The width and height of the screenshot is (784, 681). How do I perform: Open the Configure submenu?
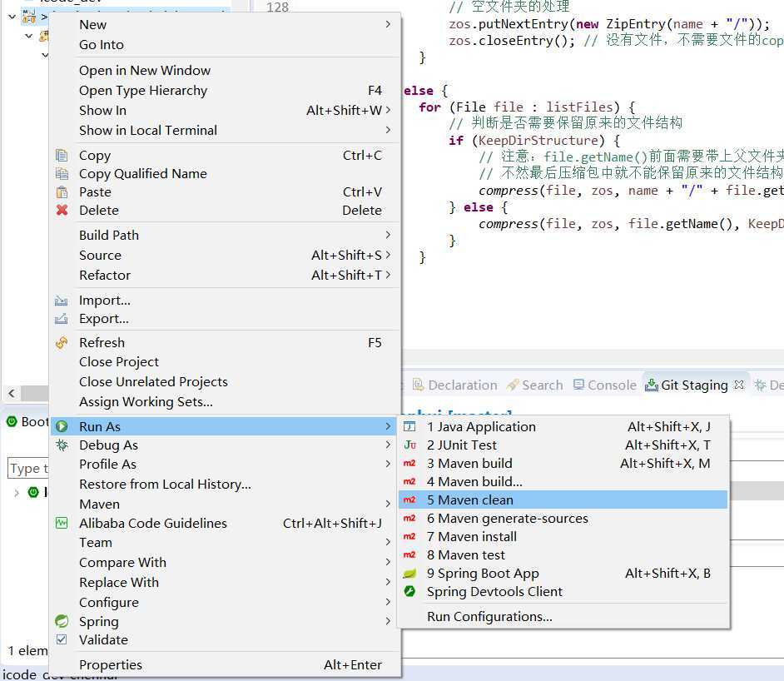(225, 602)
